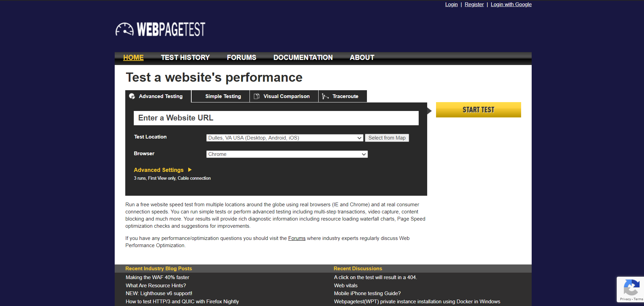This screenshot has height=306, width=644.
Task: Open 'What Are Resource Hints?' post
Action: coord(156,286)
